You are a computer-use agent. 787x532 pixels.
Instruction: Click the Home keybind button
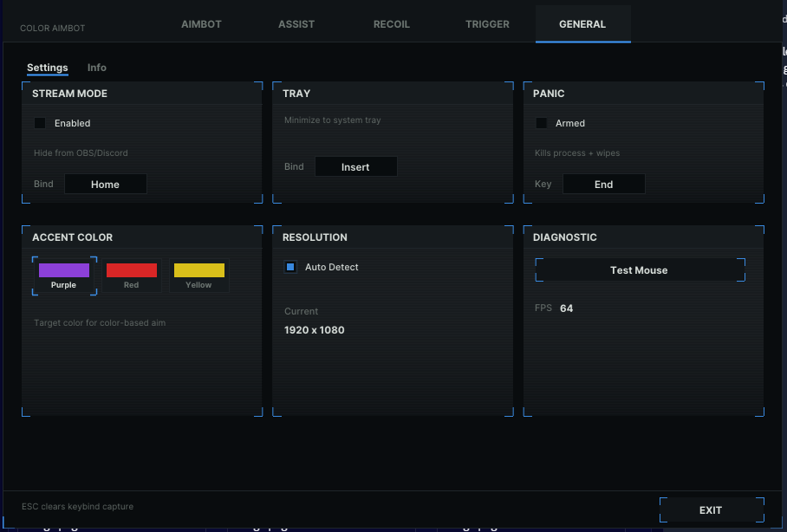(106, 185)
